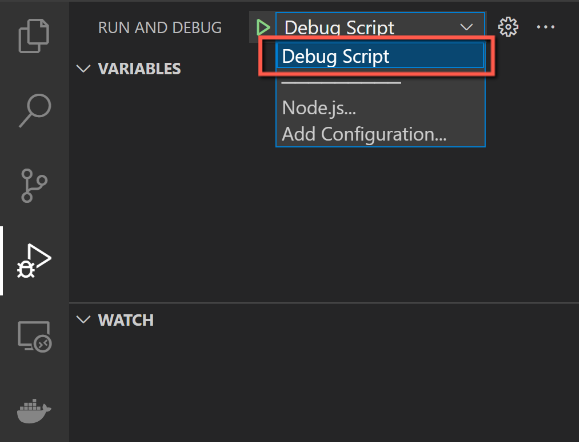Click the RUN AND DEBUG panel title

[x=160, y=28]
